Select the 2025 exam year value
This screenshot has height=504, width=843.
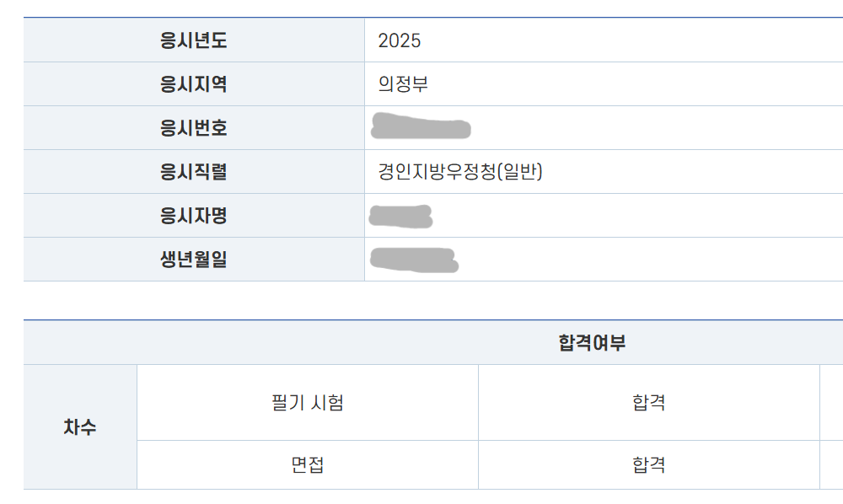coord(400,40)
